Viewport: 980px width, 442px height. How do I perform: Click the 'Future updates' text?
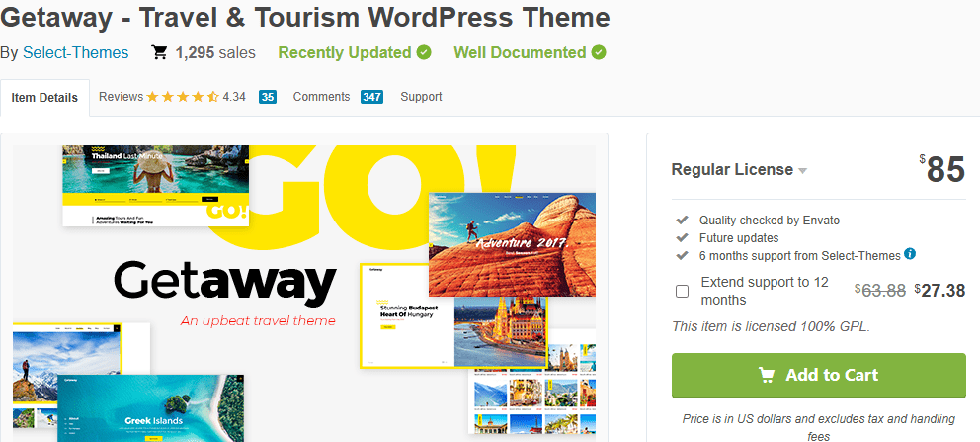coord(739,238)
